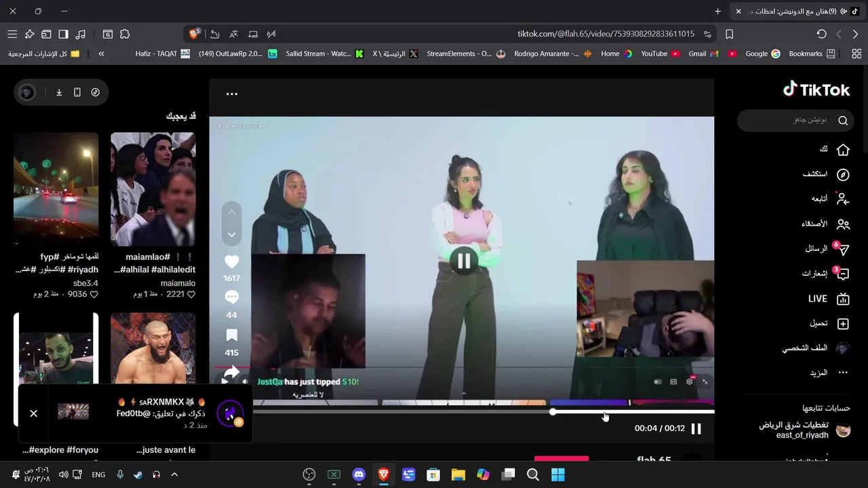The width and height of the screenshot is (868, 488).
Task: Open the LIVE section
Action: coord(829,299)
